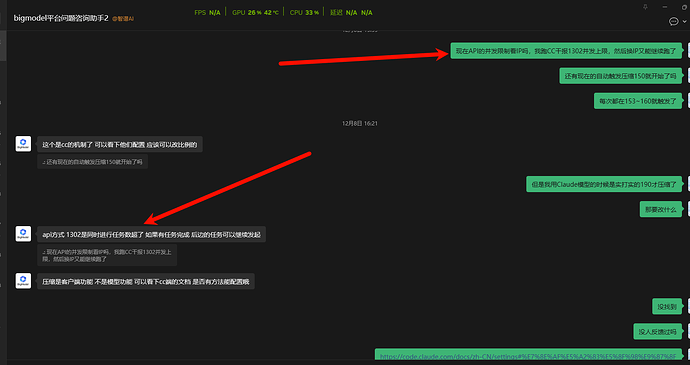Open the code.claude.com docs link
Image resolution: width=690 pixels, height=365 pixels.
click(528, 356)
